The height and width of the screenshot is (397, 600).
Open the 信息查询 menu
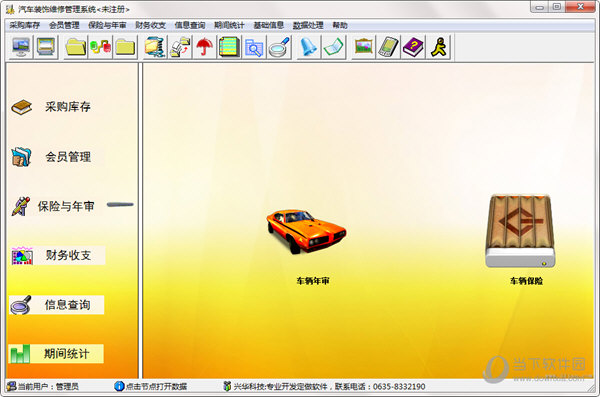[x=190, y=25]
